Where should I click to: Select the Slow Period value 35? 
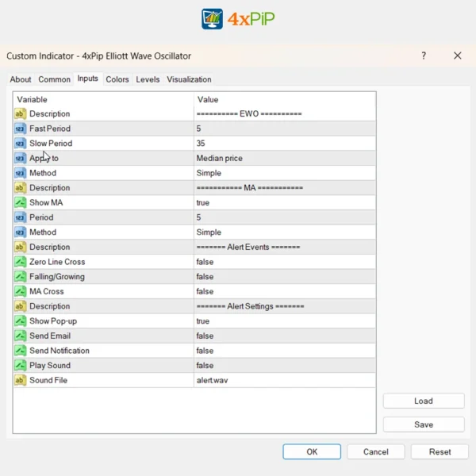201,144
